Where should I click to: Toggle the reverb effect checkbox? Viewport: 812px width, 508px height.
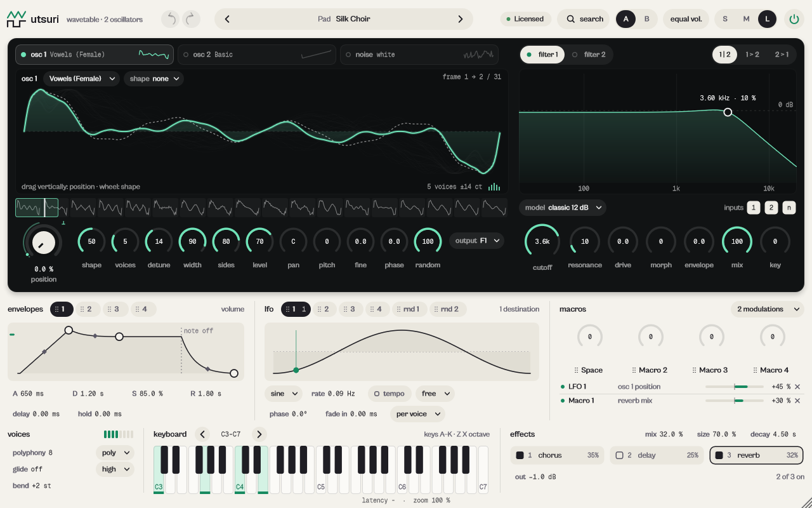[x=719, y=455]
